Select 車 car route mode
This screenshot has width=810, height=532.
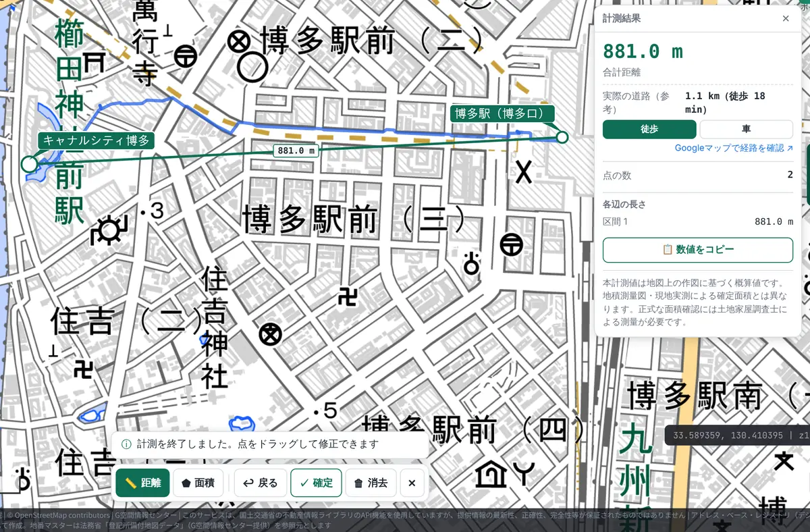pos(747,129)
